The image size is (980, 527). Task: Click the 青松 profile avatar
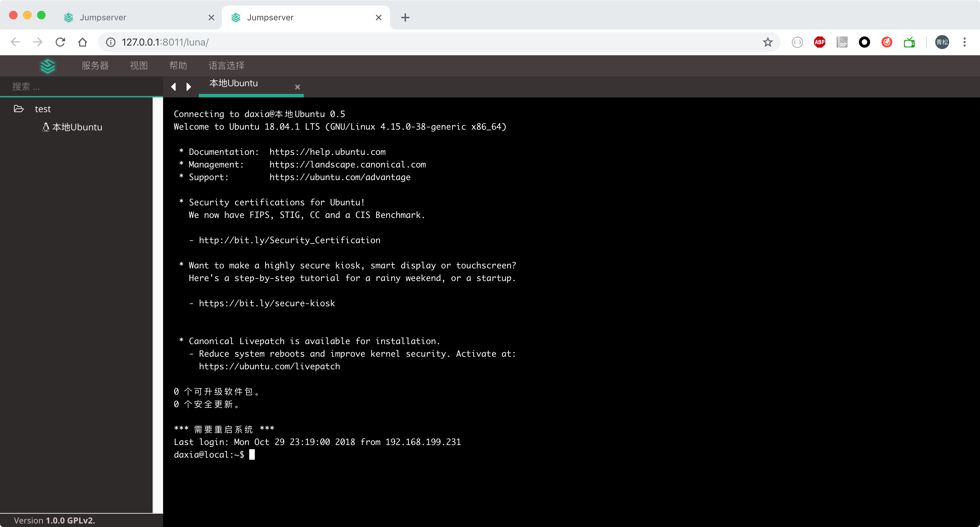click(x=942, y=42)
